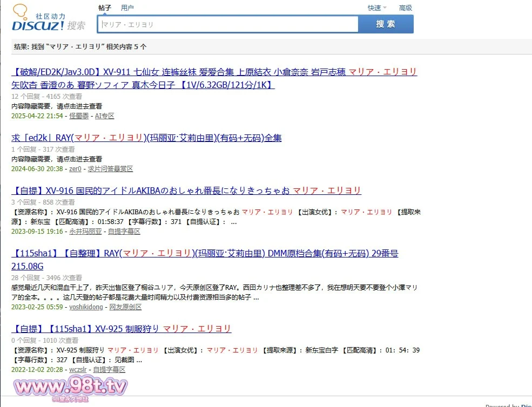The image size is (532, 407).
Task: Switch to the 用户 search tab
Action: point(127,8)
